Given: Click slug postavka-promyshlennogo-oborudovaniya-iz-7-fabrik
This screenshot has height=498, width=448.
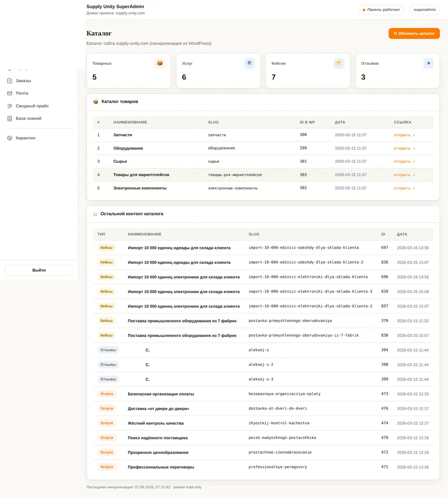Looking at the screenshot, I should pos(304,335).
